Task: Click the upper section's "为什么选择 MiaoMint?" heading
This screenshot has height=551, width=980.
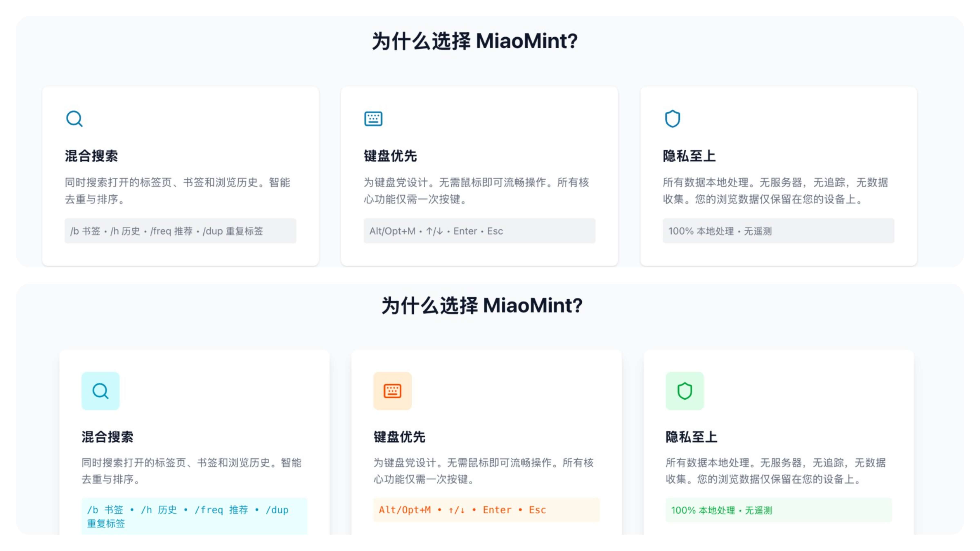Action: click(x=475, y=41)
